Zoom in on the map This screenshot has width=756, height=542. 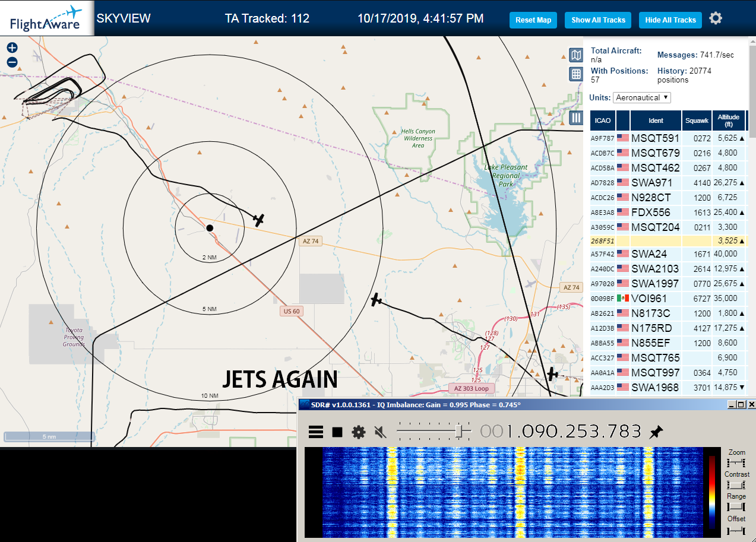click(12, 48)
